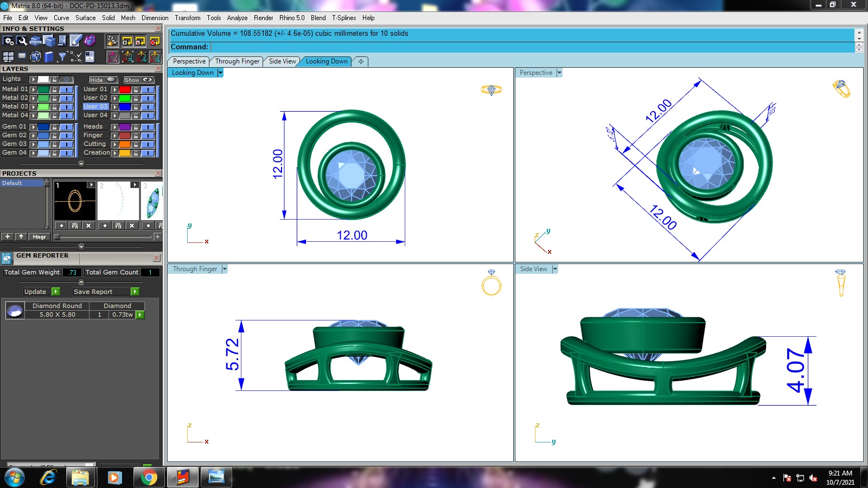The width and height of the screenshot is (868, 488).
Task: Click the Mngr button in Projects
Action: pos(39,237)
